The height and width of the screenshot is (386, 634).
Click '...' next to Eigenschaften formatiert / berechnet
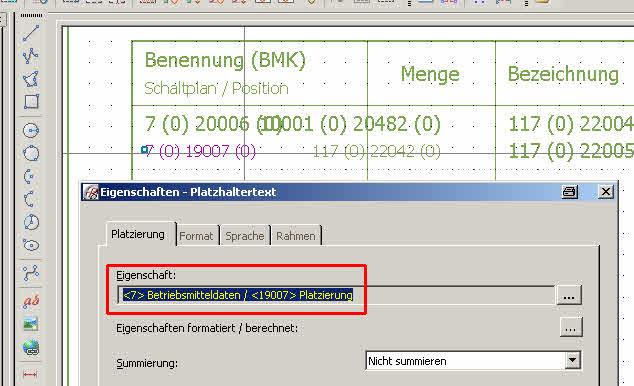coord(571,327)
